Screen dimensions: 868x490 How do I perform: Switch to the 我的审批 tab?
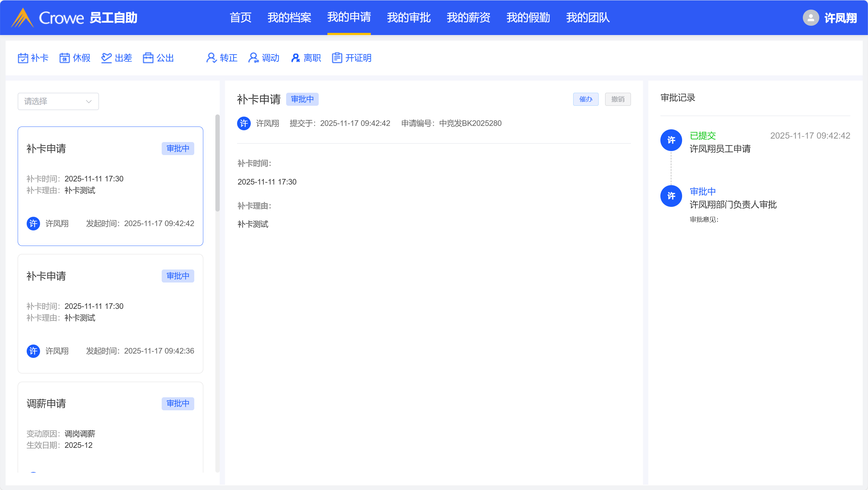tap(408, 17)
